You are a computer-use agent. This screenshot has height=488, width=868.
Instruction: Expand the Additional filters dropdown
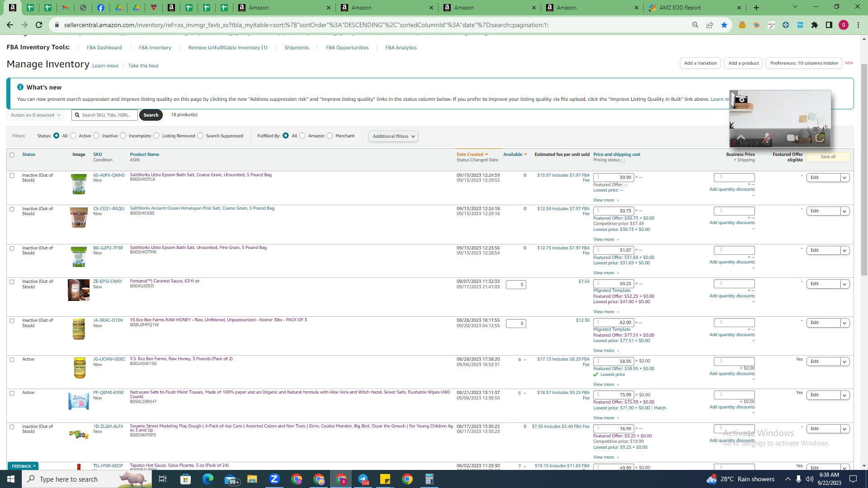pyautogui.click(x=393, y=136)
